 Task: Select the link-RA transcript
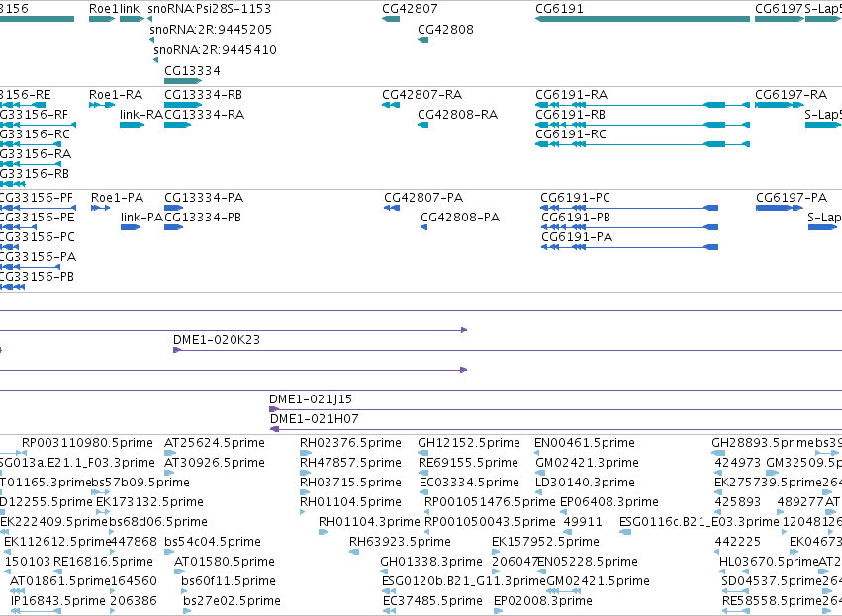[x=133, y=125]
